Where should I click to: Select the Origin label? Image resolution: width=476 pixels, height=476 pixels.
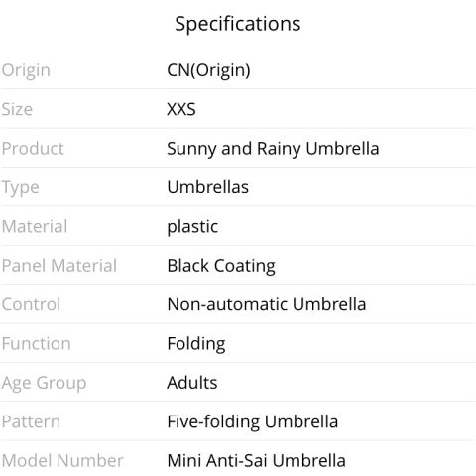coord(26,70)
